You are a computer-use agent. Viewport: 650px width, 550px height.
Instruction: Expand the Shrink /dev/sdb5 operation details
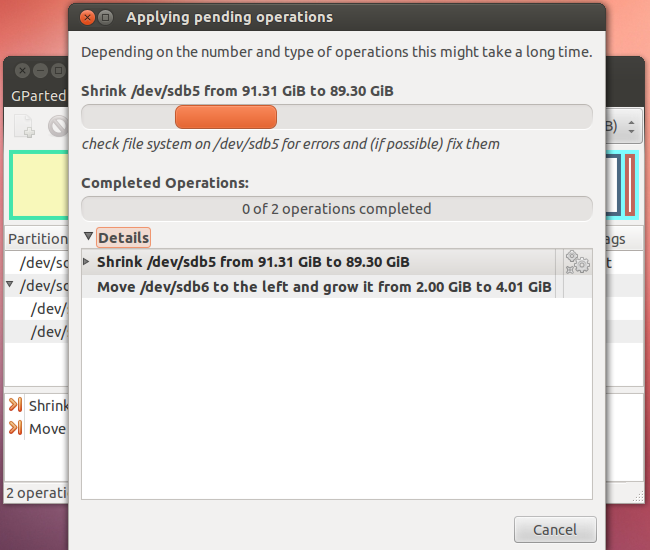87,262
